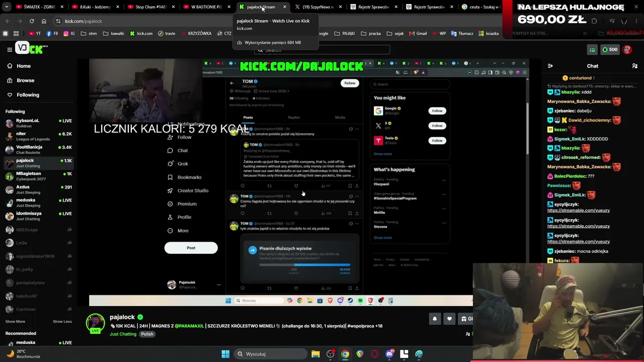
Task: Open chat users list icon
Action: point(634,66)
